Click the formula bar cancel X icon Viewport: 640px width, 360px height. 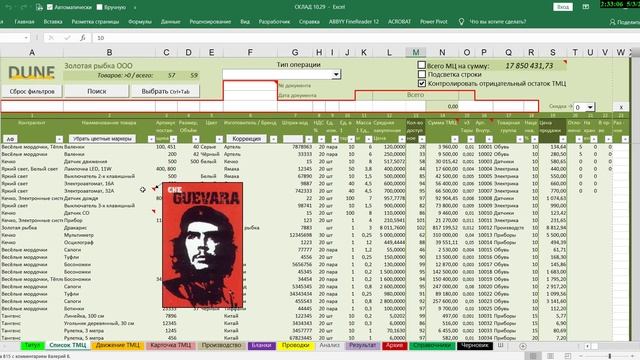click(x=51, y=38)
